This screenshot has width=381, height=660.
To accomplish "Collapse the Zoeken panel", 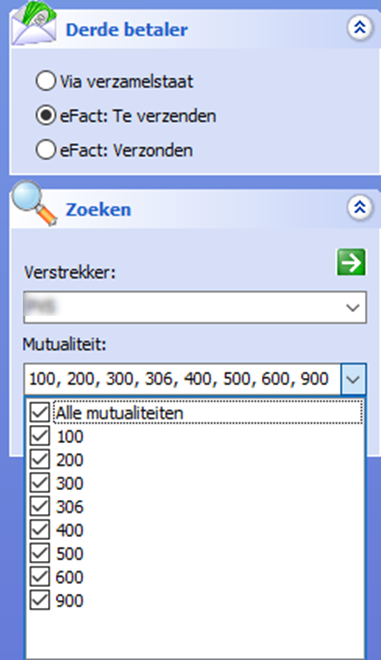I will tap(360, 208).
